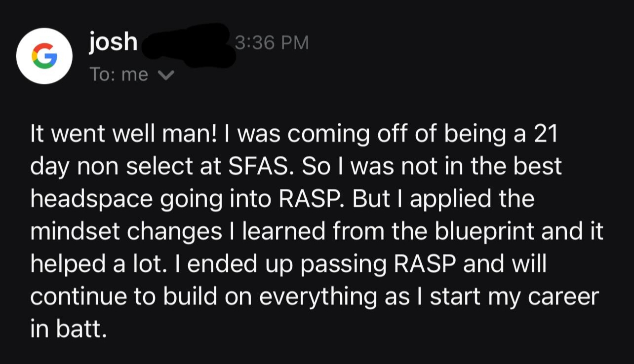Tap the To: me recipient label

119,74
